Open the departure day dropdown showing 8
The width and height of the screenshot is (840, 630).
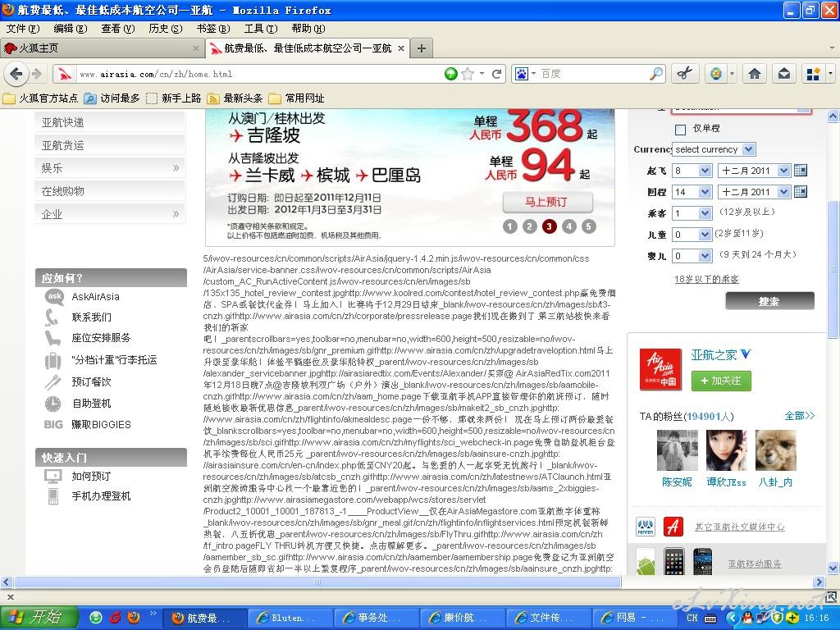coord(692,171)
